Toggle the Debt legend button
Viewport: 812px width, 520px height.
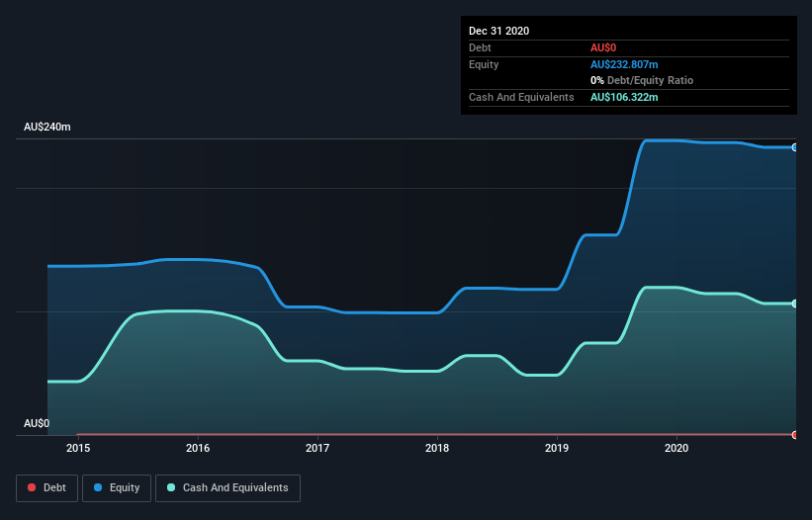[x=47, y=488]
